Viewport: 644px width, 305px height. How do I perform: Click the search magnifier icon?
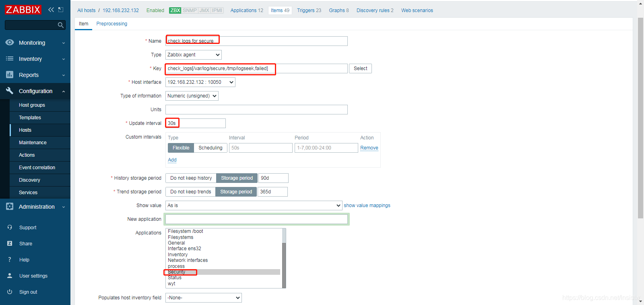(61, 25)
